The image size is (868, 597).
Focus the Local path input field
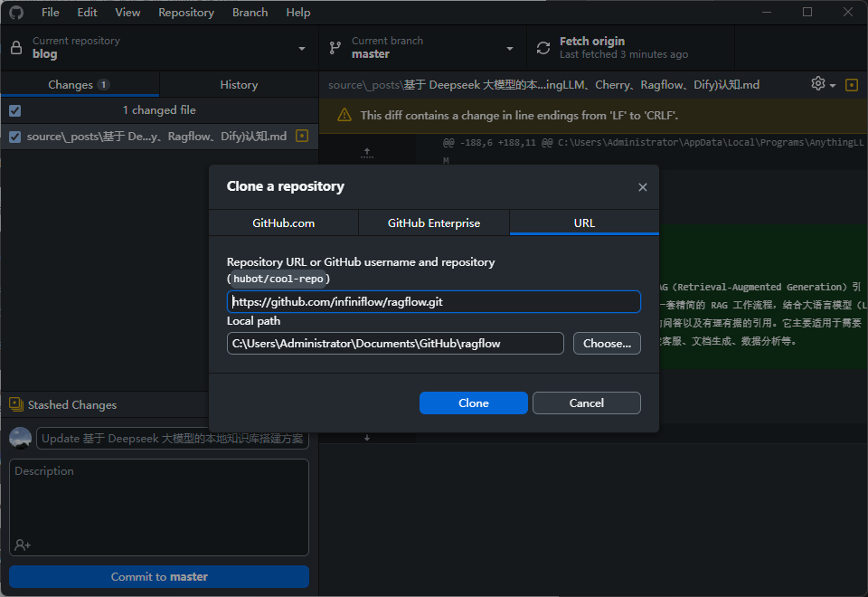395,344
